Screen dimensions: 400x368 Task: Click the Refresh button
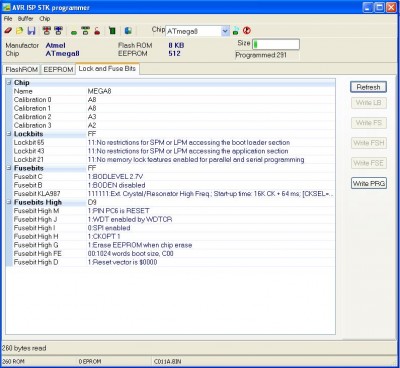click(x=368, y=87)
